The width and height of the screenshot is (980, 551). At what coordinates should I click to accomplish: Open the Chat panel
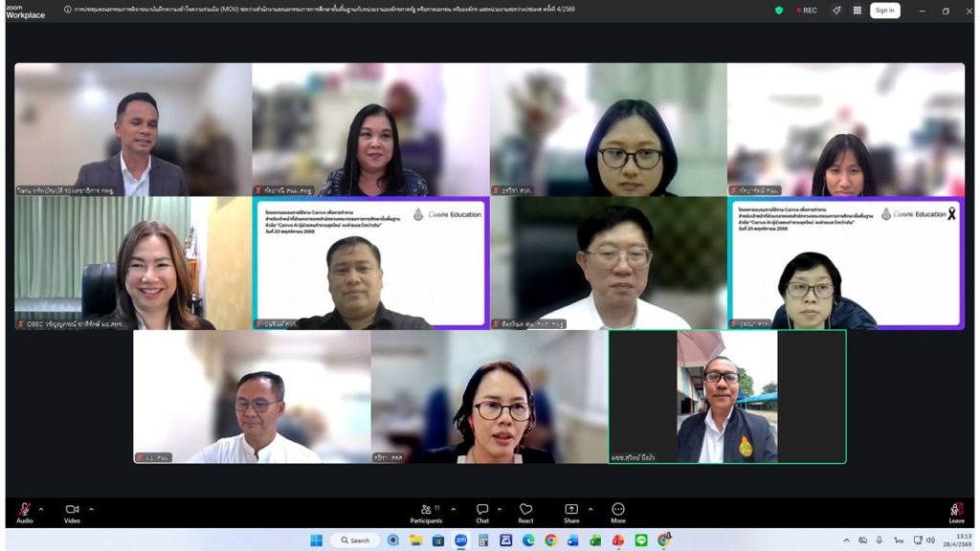point(482,510)
